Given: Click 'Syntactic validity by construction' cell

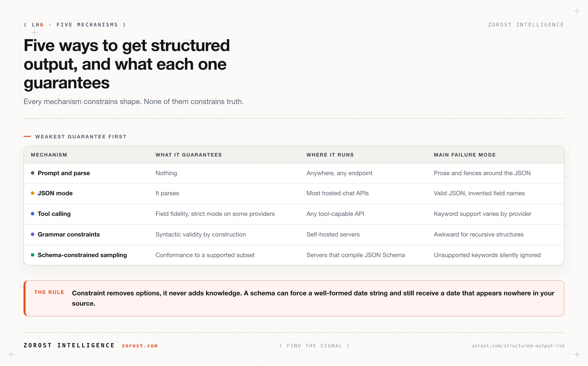Looking at the screenshot, I should (x=201, y=235).
